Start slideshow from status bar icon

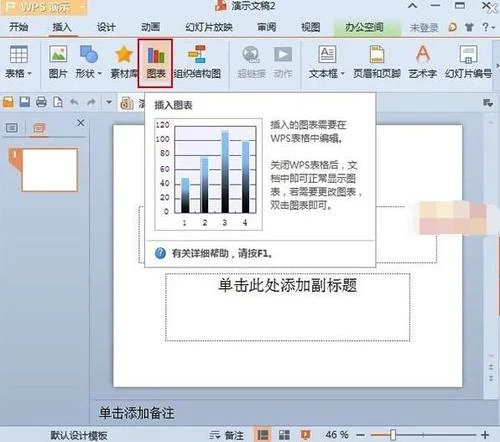(305, 435)
